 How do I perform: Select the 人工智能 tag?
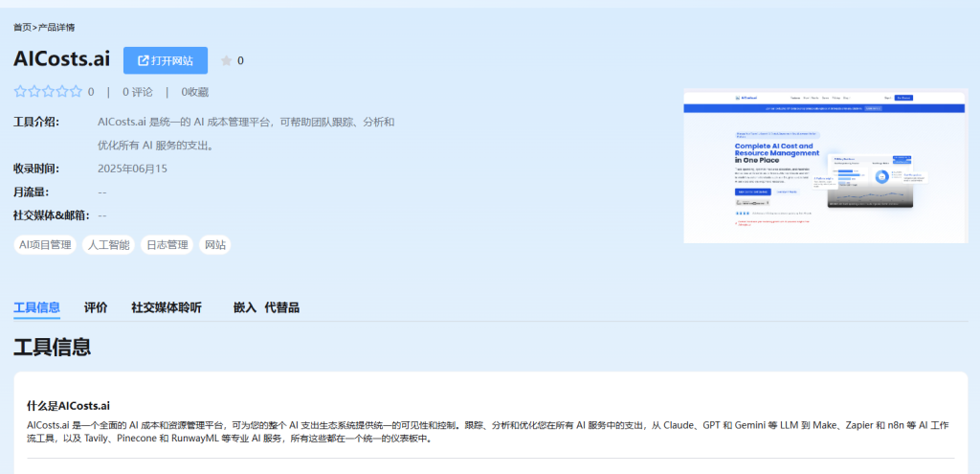point(108,245)
